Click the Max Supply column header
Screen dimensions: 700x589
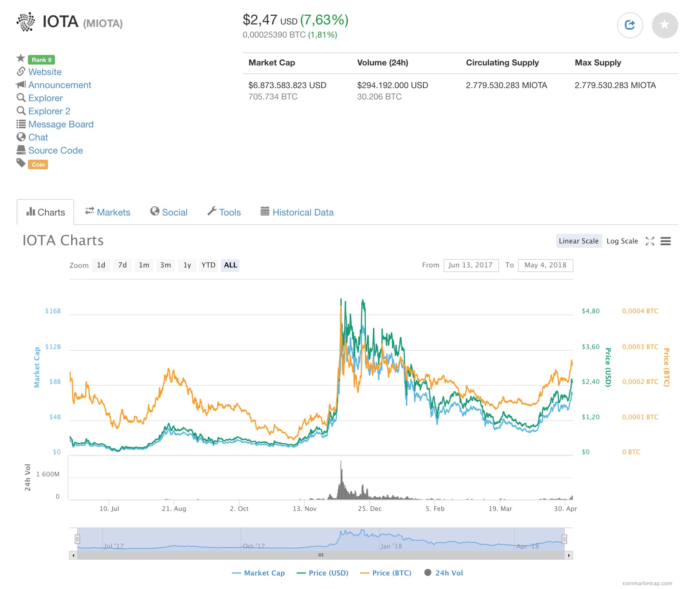(598, 63)
